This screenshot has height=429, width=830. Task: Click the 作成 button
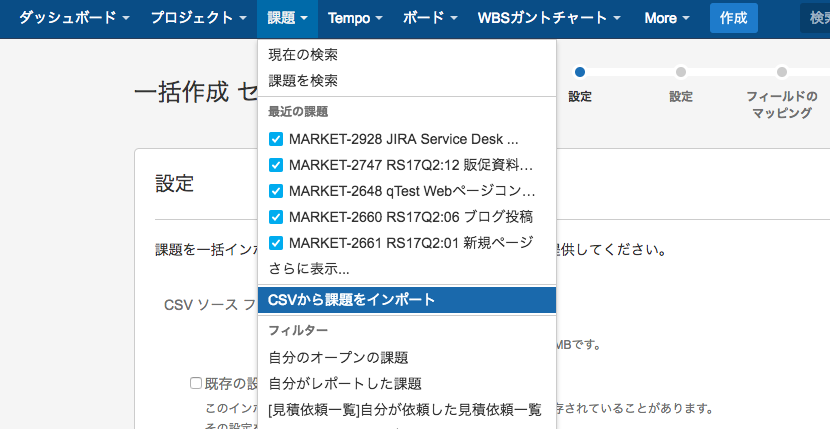click(734, 18)
